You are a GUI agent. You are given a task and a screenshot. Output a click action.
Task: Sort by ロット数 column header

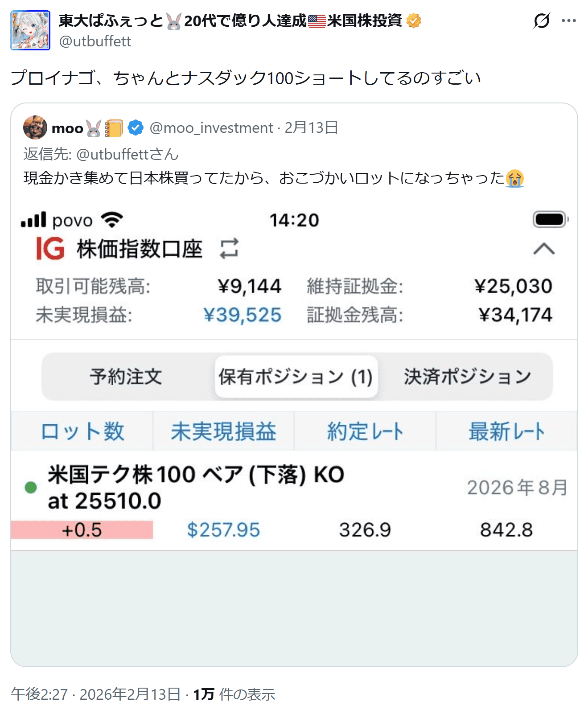(x=82, y=431)
